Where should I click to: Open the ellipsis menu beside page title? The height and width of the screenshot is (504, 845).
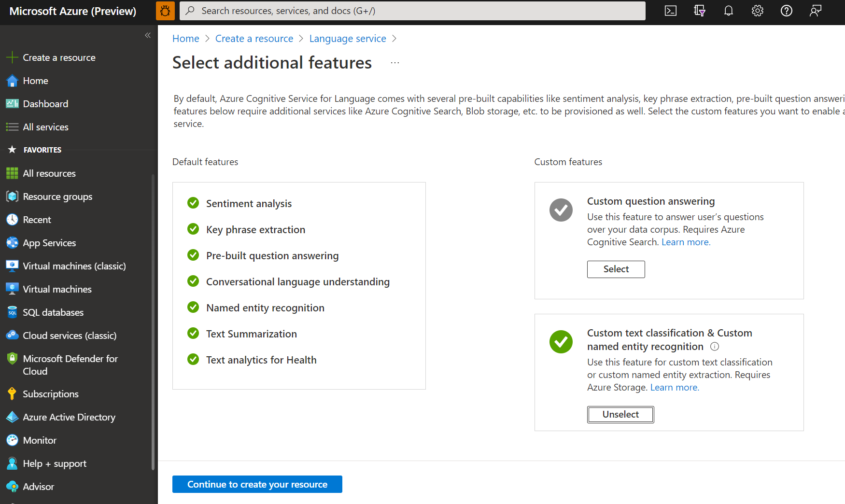click(x=394, y=62)
